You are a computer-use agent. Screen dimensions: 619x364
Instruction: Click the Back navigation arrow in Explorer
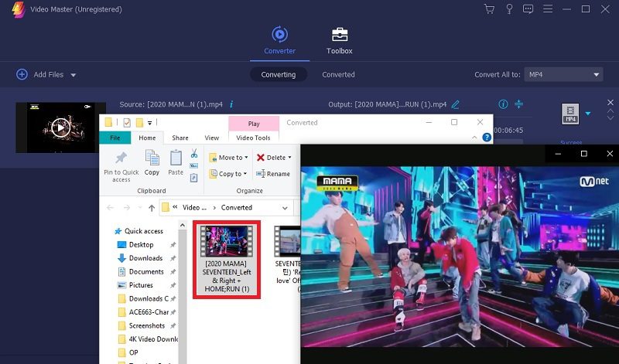(x=110, y=208)
